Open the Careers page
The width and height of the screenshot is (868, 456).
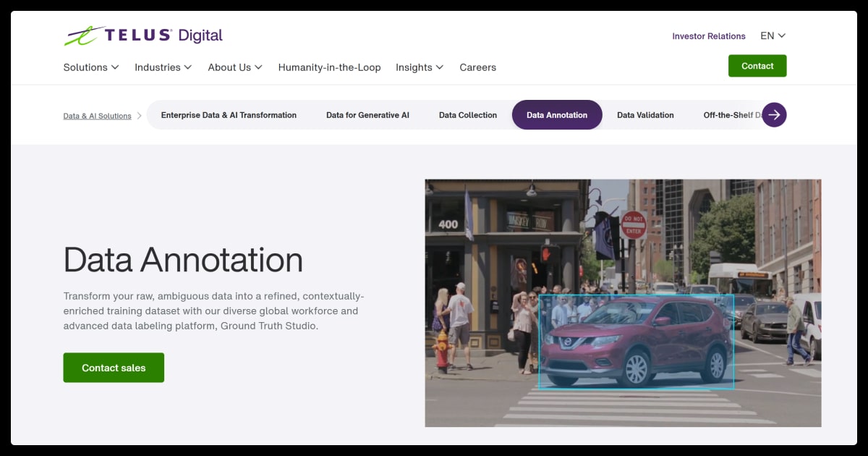coord(477,67)
